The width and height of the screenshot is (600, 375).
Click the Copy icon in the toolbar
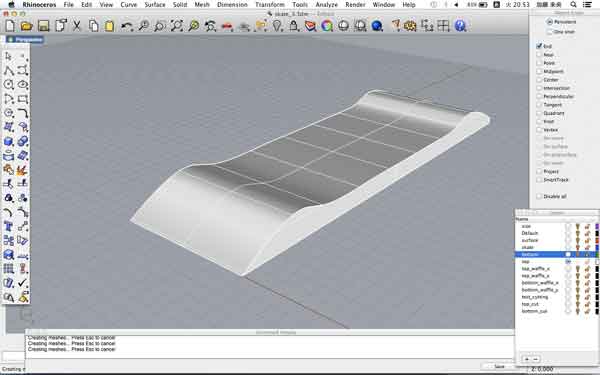click(93, 26)
